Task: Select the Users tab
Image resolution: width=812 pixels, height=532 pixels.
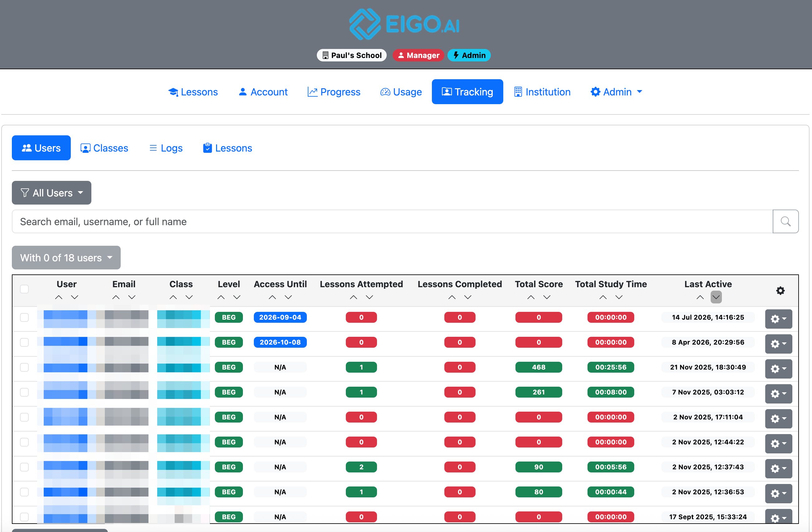Action: coord(41,148)
